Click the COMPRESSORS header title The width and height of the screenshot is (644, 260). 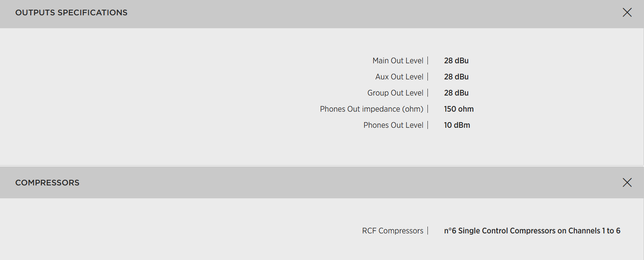click(x=47, y=183)
